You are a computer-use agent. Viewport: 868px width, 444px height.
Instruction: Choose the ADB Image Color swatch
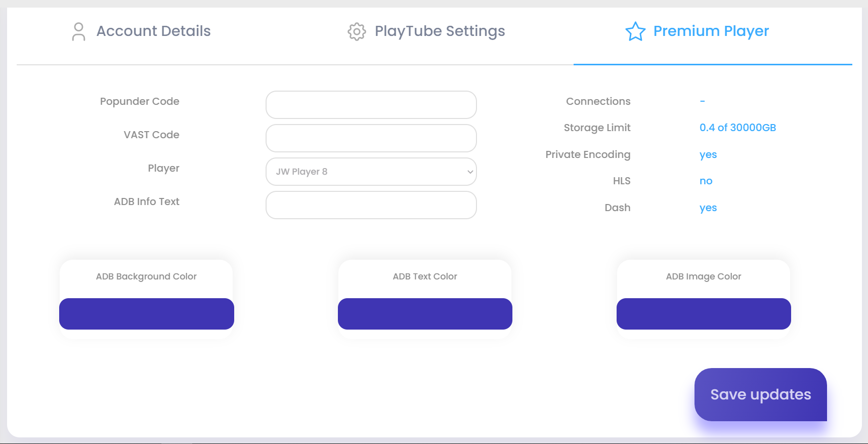(x=704, y=314)
